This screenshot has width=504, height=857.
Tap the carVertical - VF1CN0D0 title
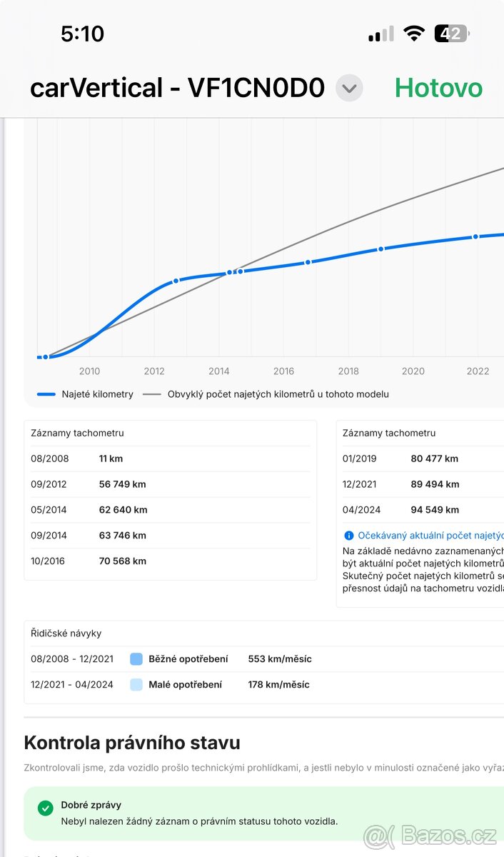(x=177, y=88)
